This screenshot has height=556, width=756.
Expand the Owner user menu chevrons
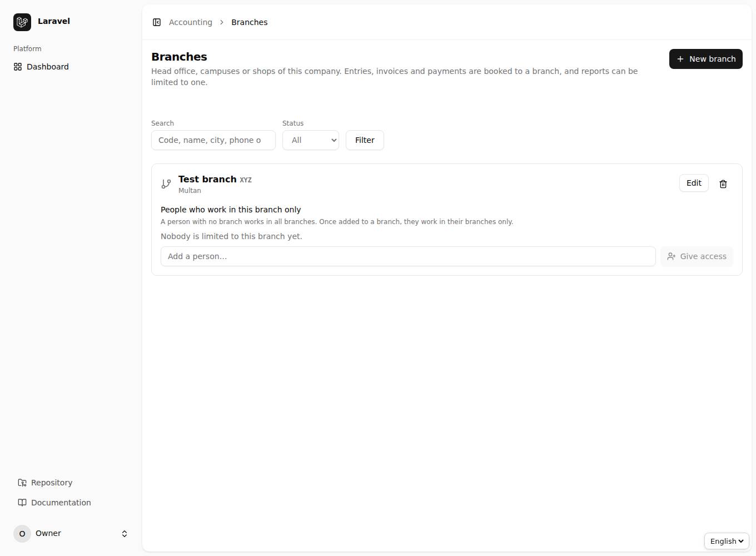pyautogui.click(x=125, y=534)
